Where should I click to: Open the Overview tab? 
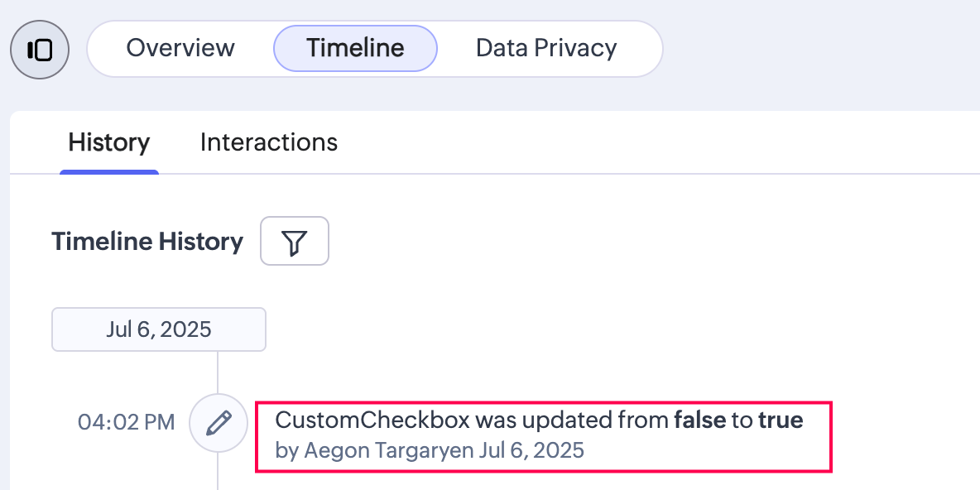[x=180, y=48]
